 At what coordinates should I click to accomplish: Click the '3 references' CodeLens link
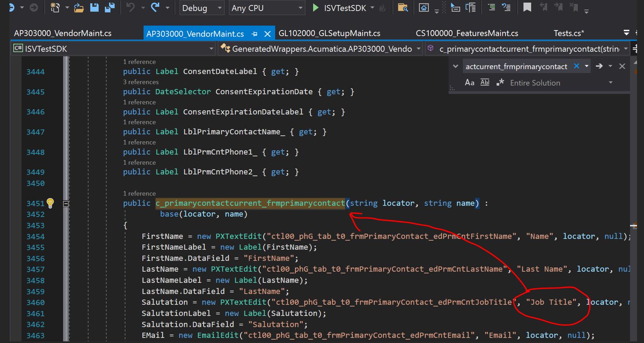click(x=141, y=82)
